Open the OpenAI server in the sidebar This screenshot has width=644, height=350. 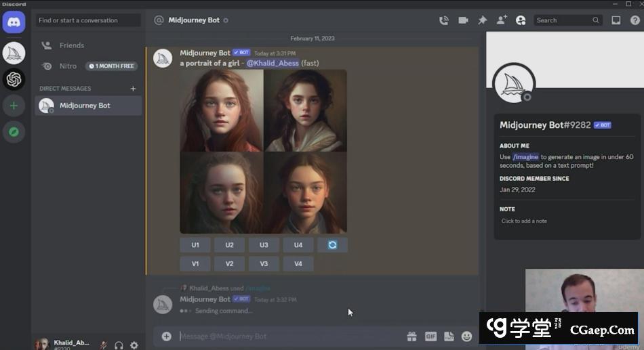14,79
